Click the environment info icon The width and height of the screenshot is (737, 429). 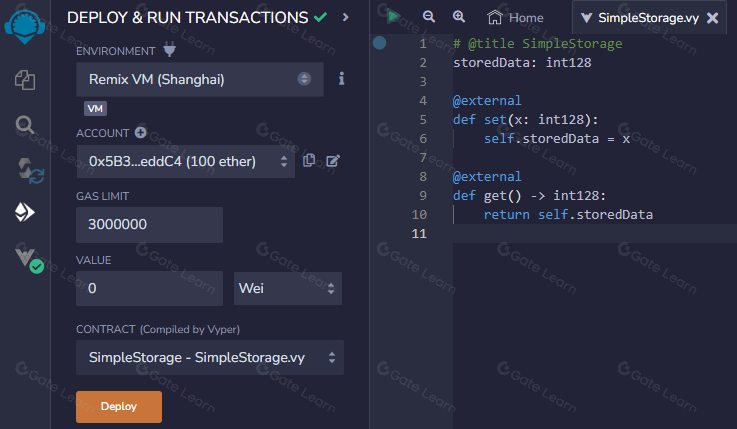pos(341,78)
